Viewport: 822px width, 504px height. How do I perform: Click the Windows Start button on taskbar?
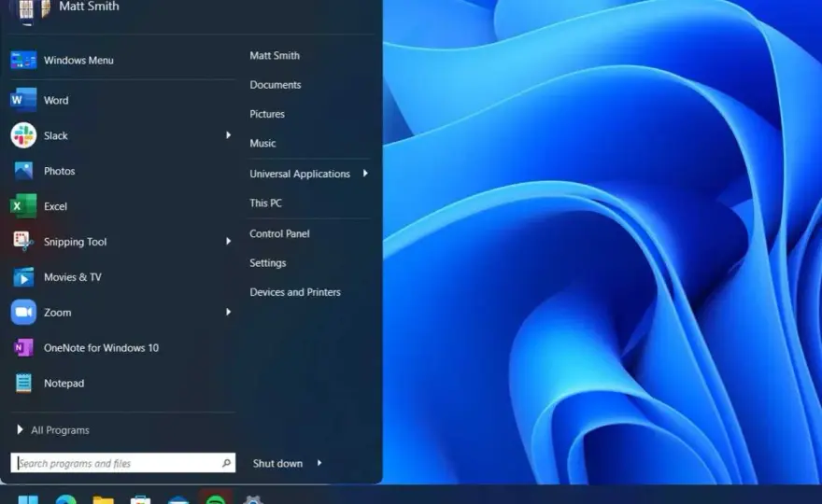point(28,499)
